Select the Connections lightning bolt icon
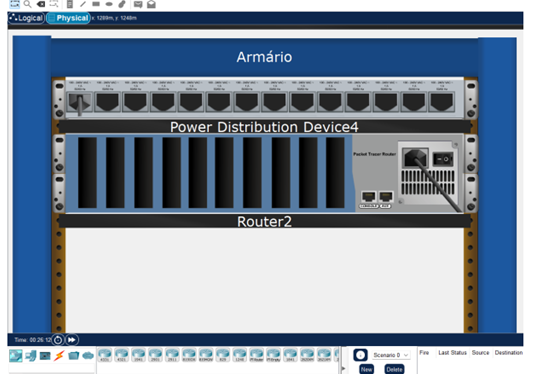The height and width of the screenshot is (374, 551). (x=59, y=356)
